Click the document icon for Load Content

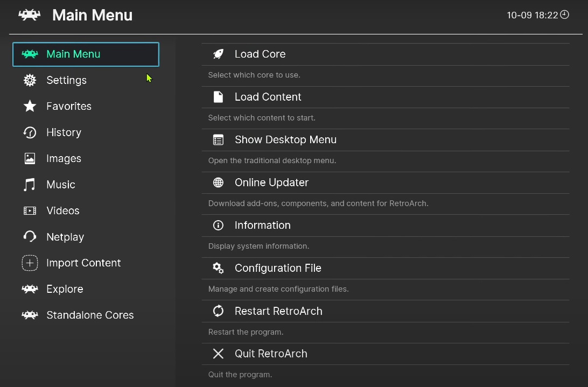[x=218, y=97]
